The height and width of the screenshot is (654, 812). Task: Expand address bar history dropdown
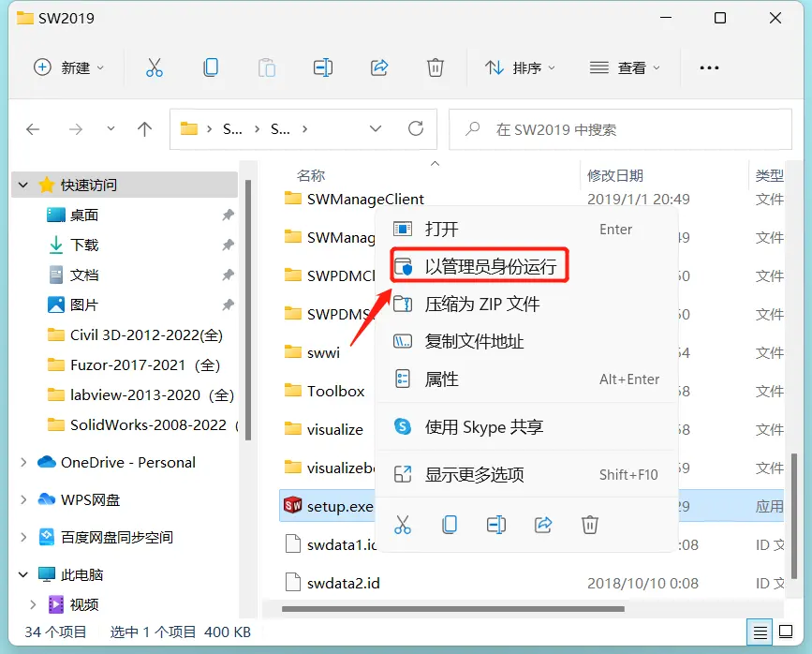click(376, 128)
